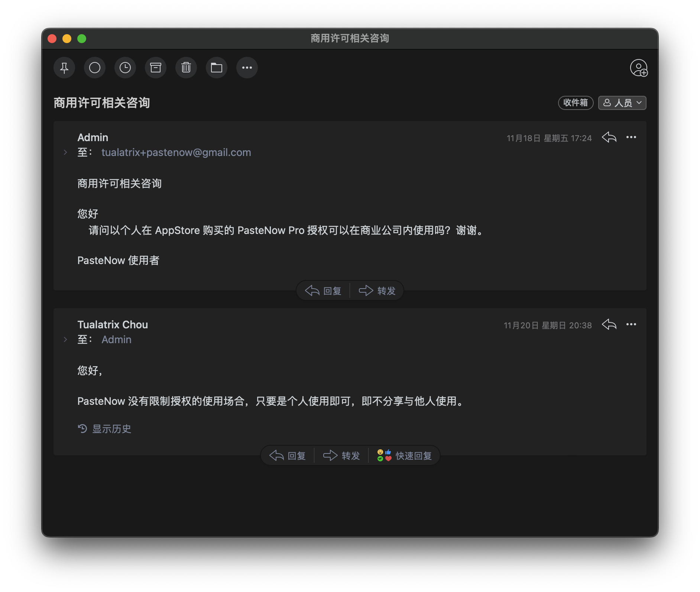Expand recipient details for Admin's message
The height and width of the screenshot is (592, 700).
tap(65, 152)
